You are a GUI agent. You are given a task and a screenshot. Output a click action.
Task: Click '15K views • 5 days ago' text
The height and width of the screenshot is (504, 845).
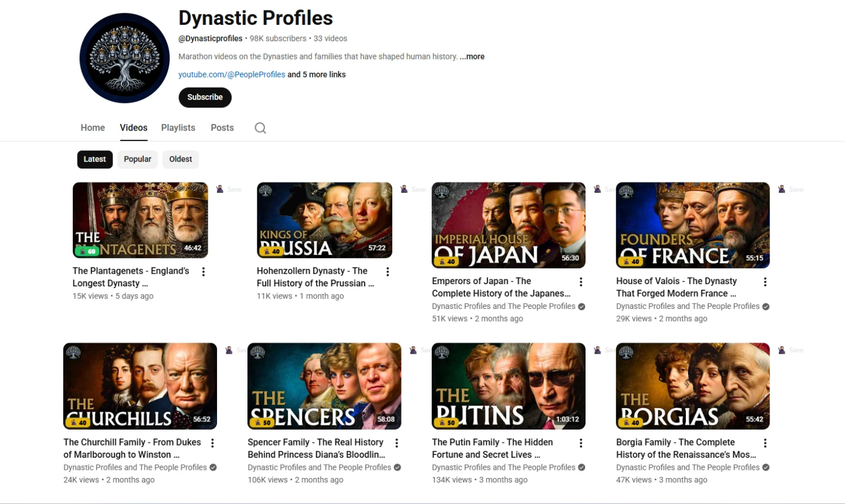[x=113, y=296]
